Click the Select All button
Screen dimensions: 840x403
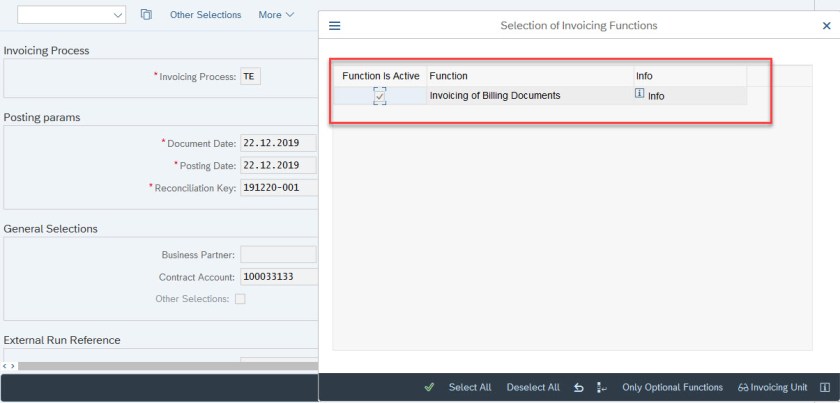coord(470,388)
